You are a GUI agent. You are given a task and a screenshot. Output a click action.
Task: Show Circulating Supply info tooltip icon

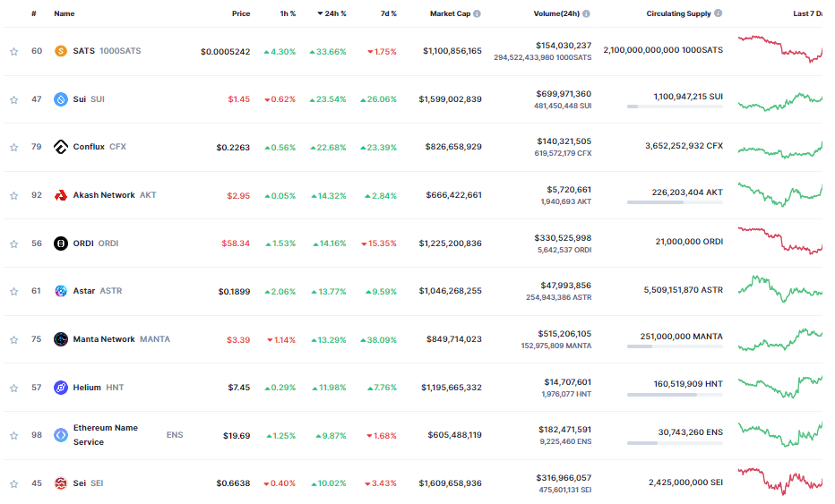(718, 13)
